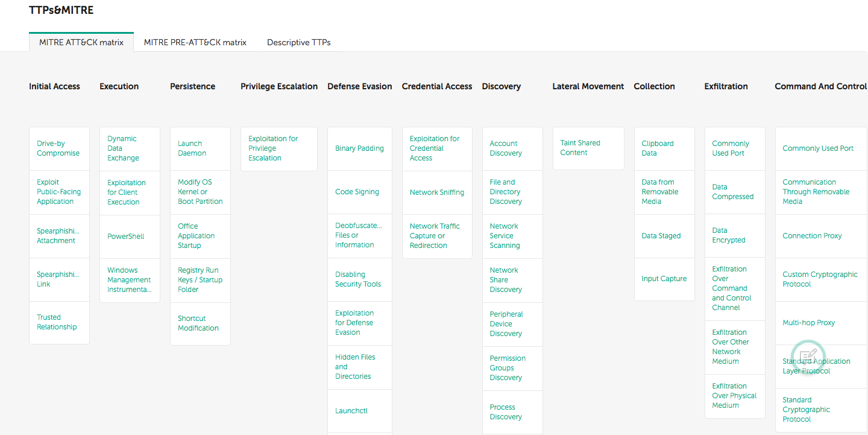Click Disabling Security Tools cell

pos(357,279)
